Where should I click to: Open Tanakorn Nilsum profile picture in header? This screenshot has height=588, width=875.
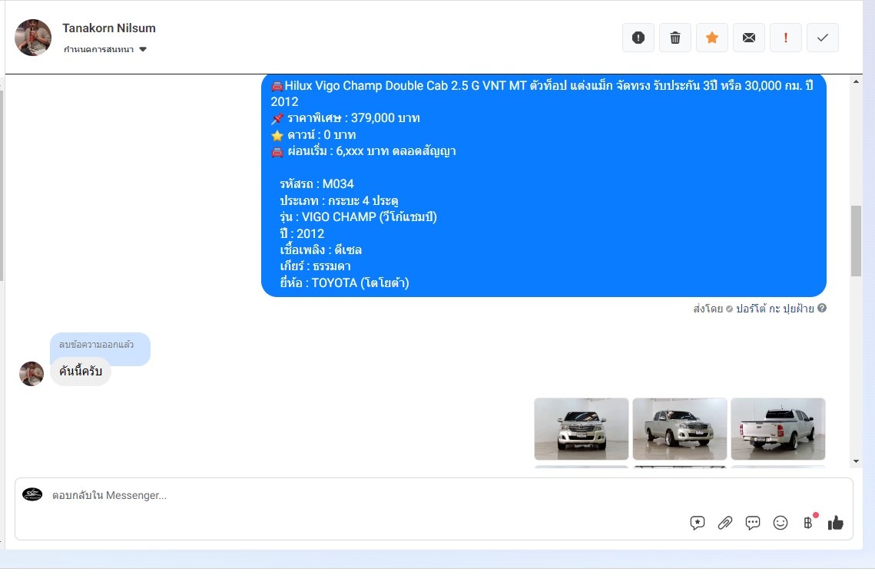click(x=33, y=38)
